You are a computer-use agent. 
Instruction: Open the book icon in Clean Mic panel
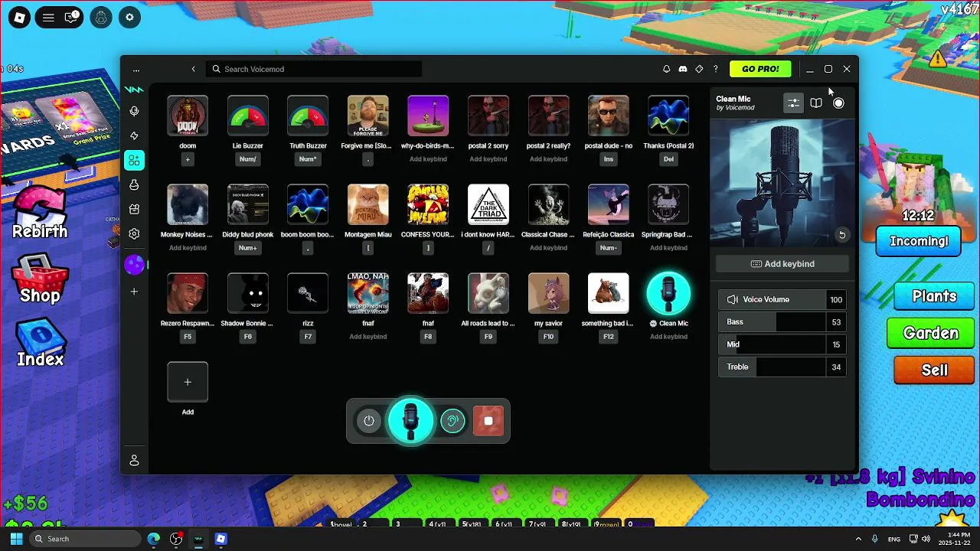816,103
